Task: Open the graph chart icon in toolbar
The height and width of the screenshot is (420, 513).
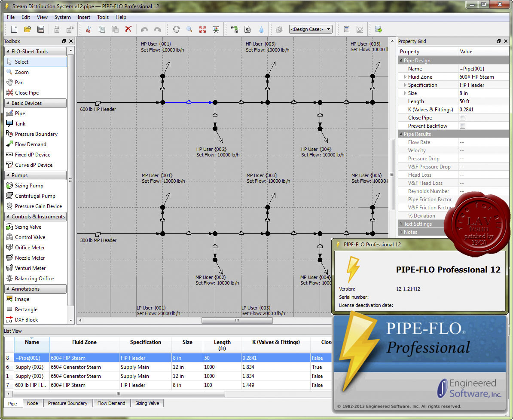Action: [360, 30]
